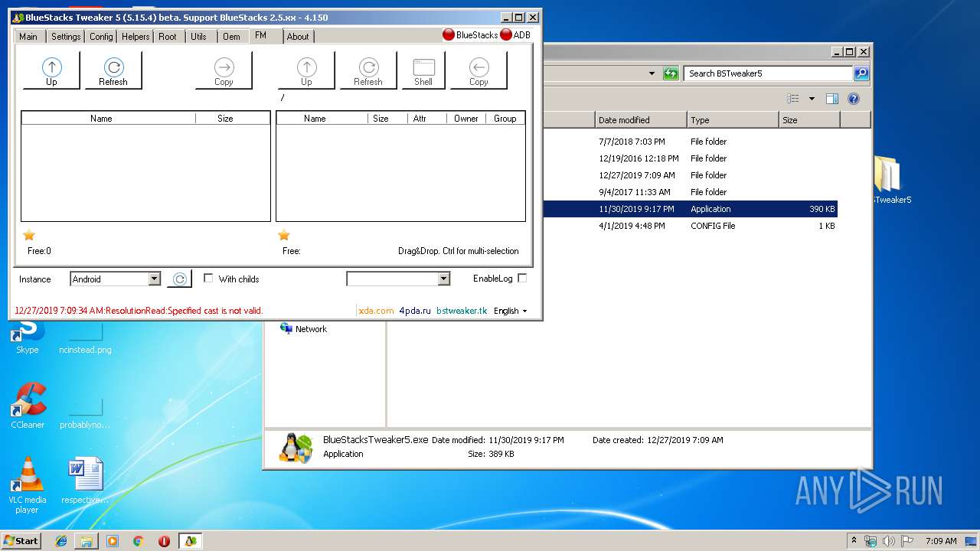The height and width of the screenshot is (551, 980).
Task: Switch to the Config tab
Action: pyautogui.click(x=101, y=36)
